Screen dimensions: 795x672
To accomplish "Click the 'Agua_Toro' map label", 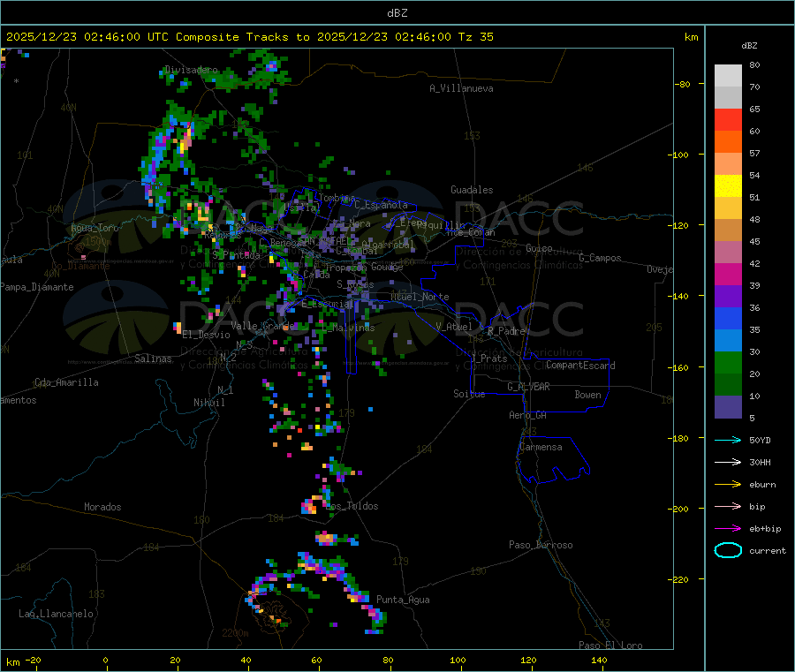I will (95, 228).
